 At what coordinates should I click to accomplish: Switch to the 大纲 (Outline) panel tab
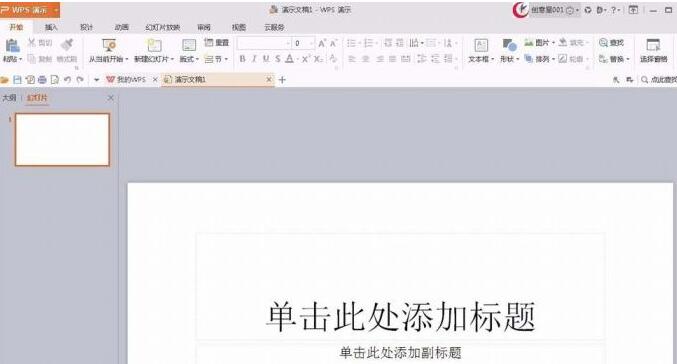click(x=9, y=98)
